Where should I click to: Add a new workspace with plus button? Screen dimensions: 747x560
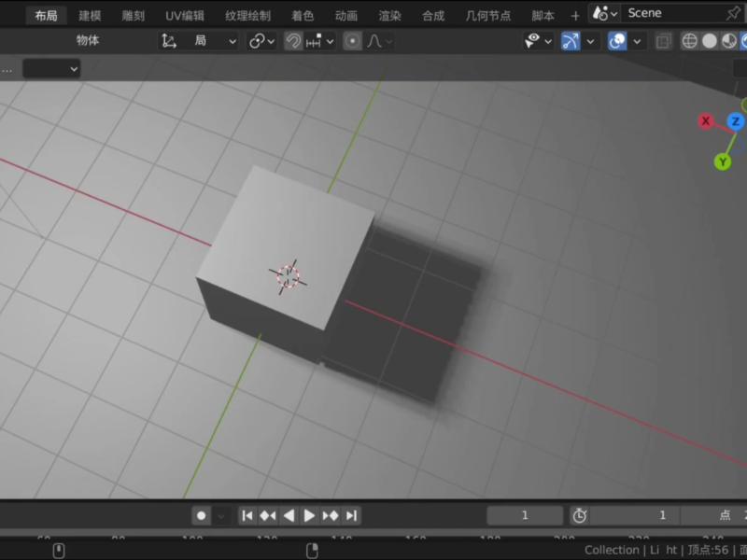click(575, 15)
